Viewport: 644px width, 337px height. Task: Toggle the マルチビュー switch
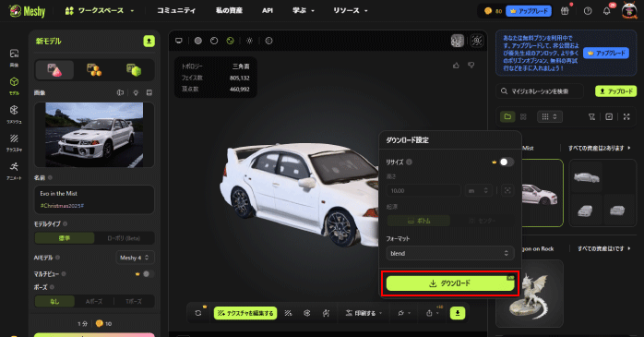[x=148, y=273]
